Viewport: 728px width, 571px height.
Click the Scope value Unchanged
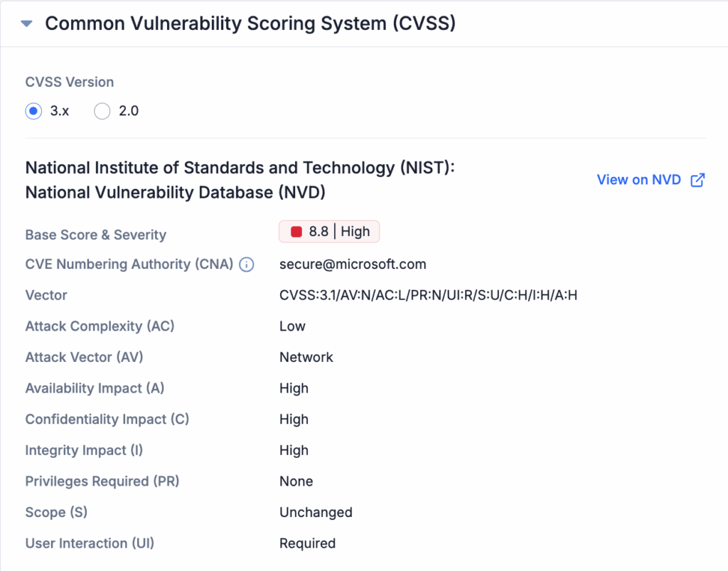tap(316, 513)
